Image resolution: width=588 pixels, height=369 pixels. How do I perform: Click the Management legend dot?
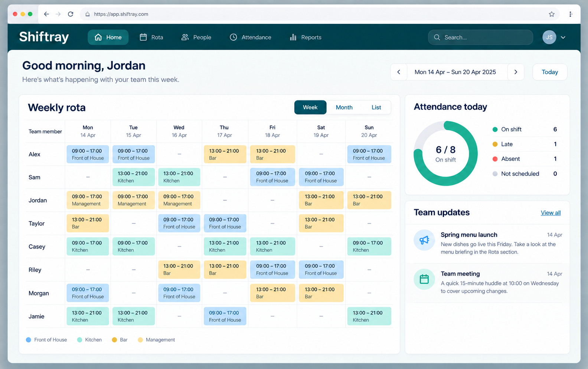coord(140,340)
